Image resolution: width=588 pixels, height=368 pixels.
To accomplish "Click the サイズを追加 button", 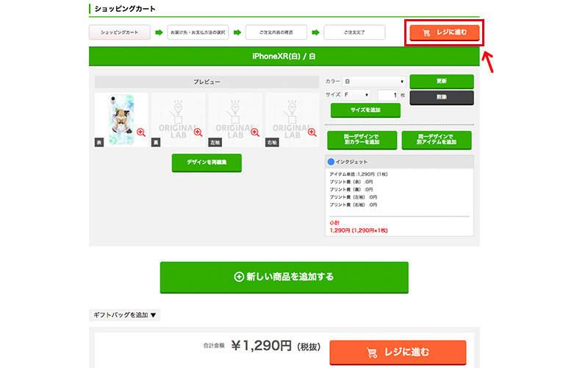I will pos(365,110).
